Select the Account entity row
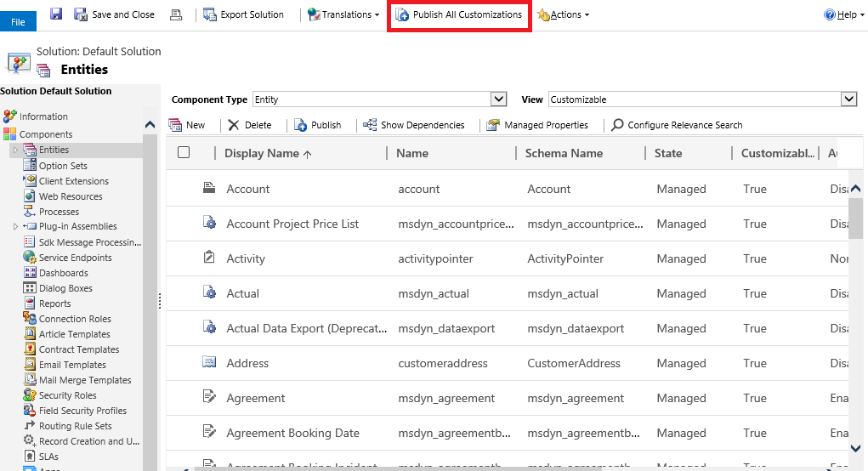The image size is (868, 471). [508, 189]
